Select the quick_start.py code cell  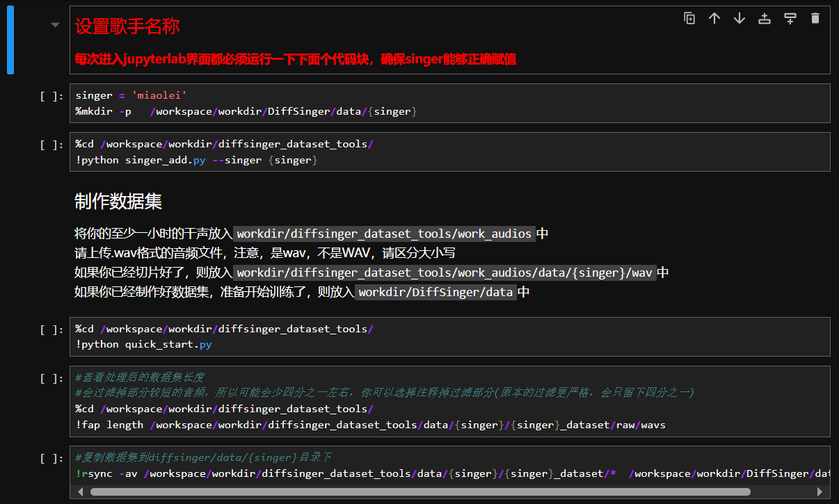pos(449,336)
